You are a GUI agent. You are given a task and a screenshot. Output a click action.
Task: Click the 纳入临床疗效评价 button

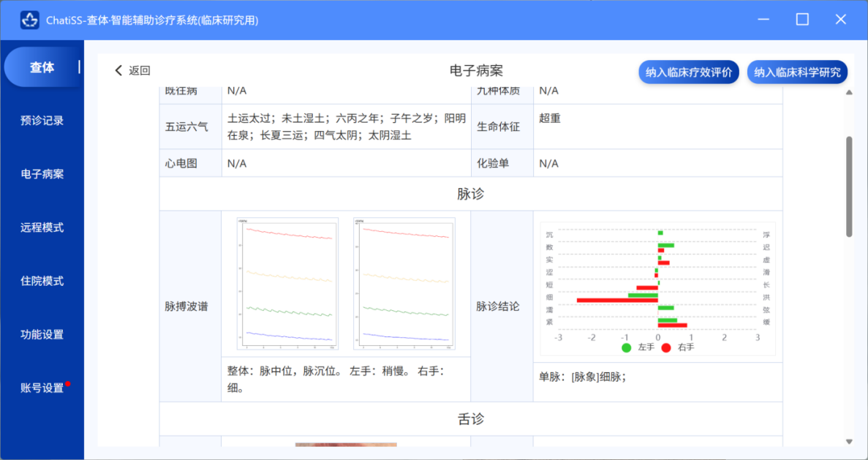[689, 72]
